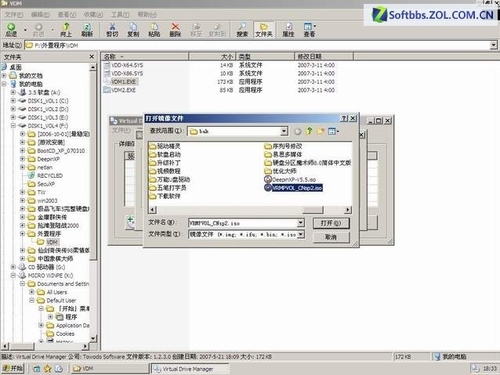Open the View menu in Explorer
500x375 pixels.
click(x=67, y=15)
